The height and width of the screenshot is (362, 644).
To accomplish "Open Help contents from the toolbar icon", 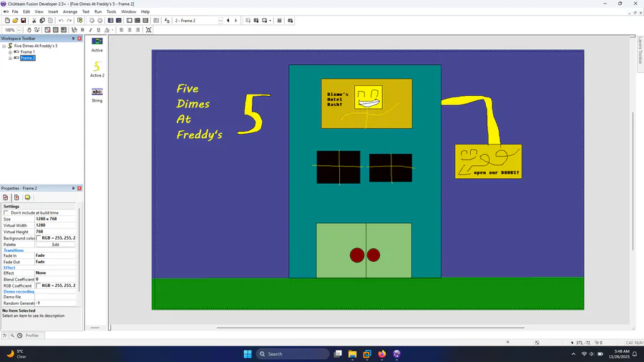I will coord(79,21).
